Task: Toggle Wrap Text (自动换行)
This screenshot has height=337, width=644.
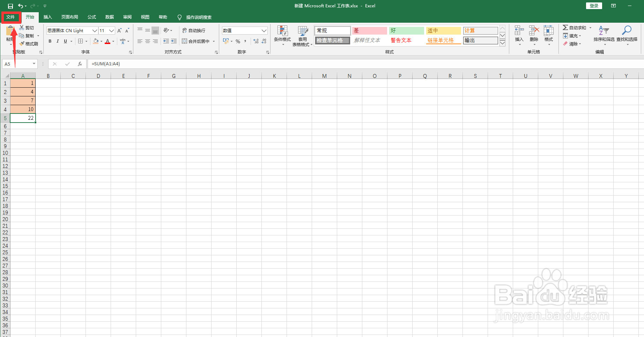Action: [194, 30]
